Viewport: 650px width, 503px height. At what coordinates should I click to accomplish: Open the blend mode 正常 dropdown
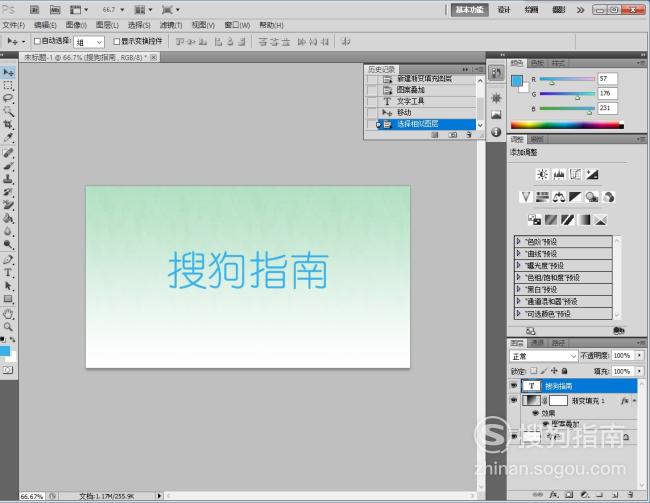(x=543, y=356)
